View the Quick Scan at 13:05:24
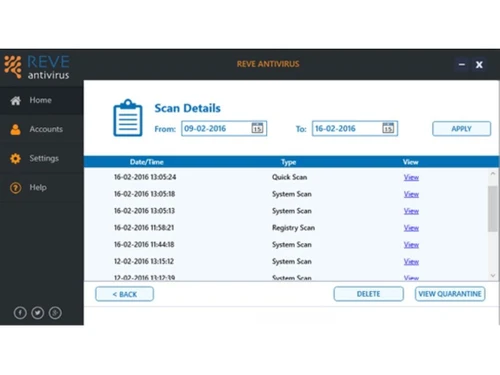This screenshot has width=500, height=375. pyautogui.click(x=411, y=177)
